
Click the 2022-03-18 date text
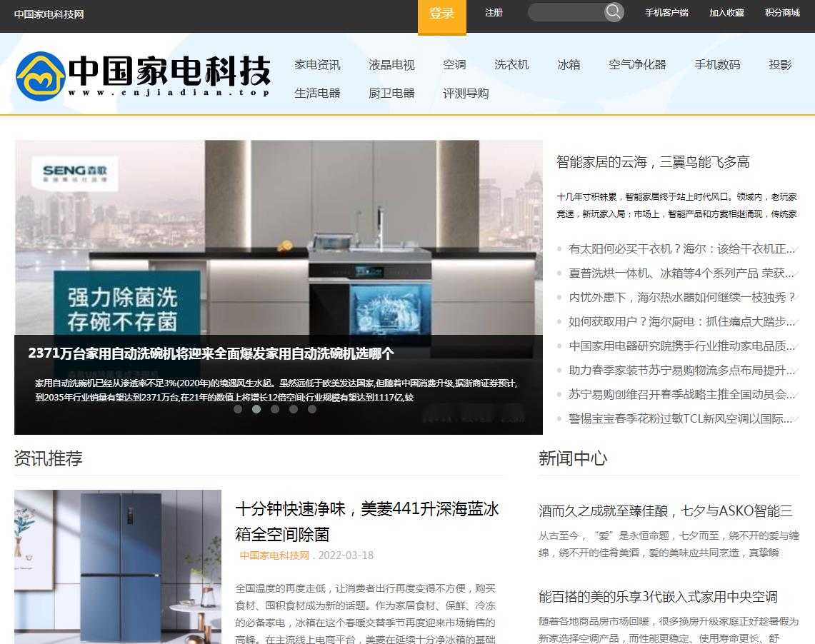[x=346, y=555]
